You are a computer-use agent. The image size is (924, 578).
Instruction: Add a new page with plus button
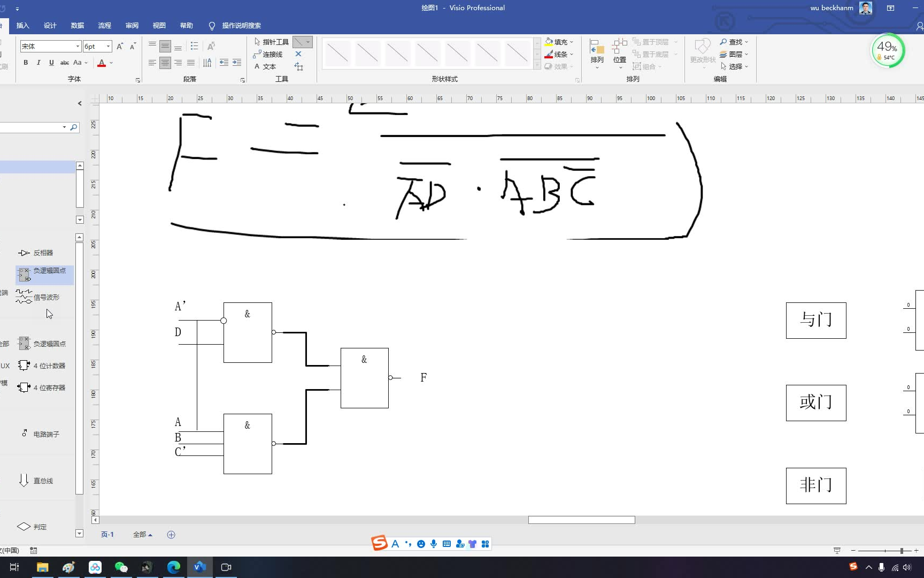pyautogui.click(x=171, y=535)
